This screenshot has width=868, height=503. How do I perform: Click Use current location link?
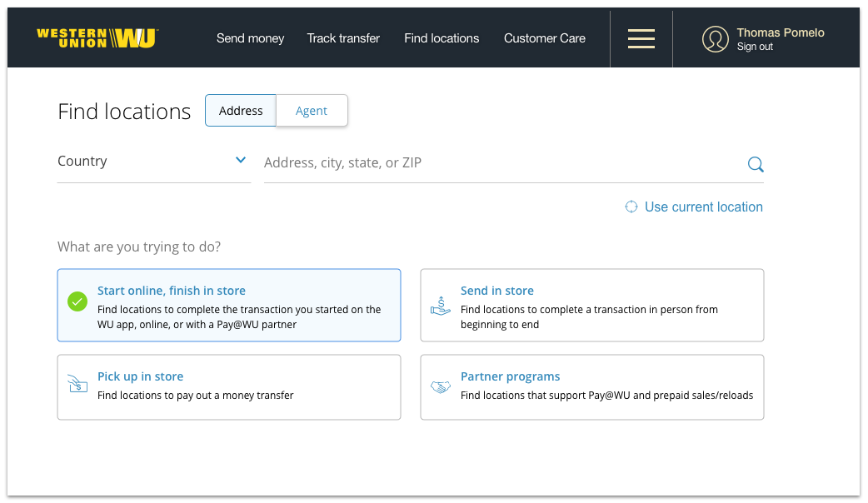click(704, 207)
